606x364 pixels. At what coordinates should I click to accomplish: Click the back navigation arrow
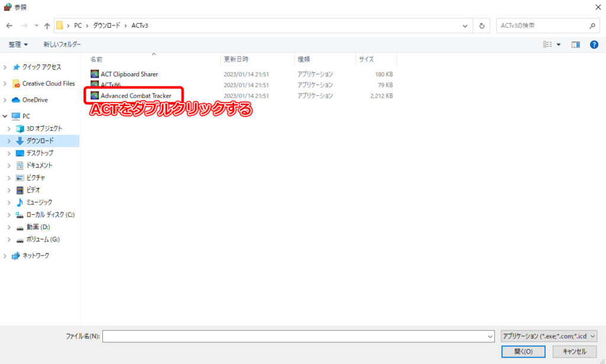pyautogui.click(x=9, y=26)
